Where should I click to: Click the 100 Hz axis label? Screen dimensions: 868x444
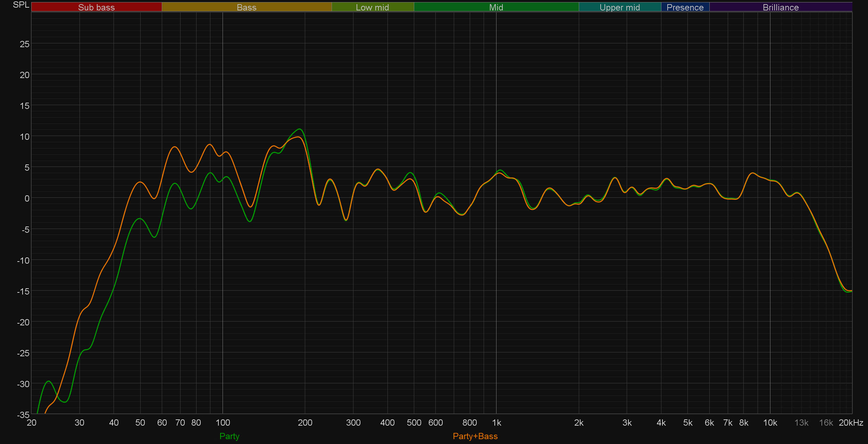223,422
